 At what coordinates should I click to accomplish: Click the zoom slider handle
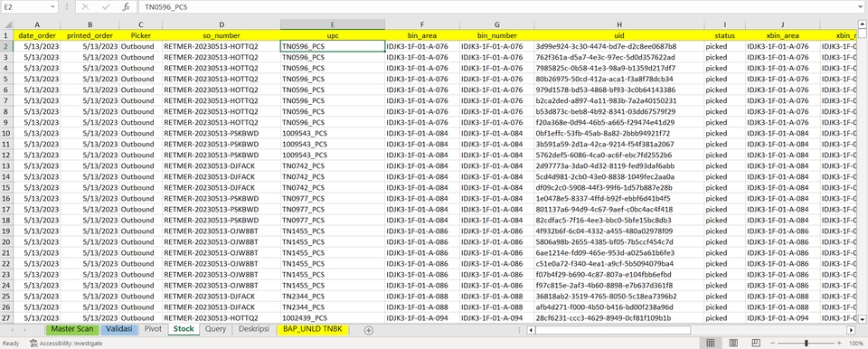[806, 344]
